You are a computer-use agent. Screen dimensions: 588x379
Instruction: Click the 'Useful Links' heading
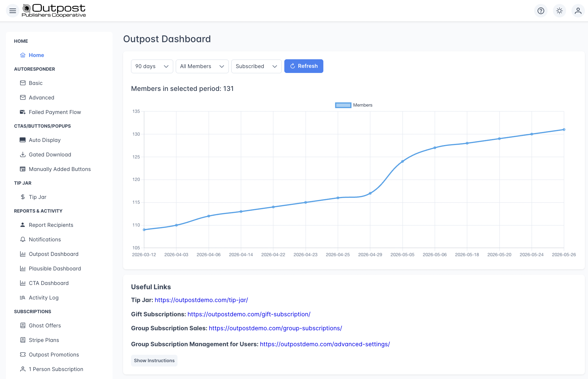(x=151, y=287)
